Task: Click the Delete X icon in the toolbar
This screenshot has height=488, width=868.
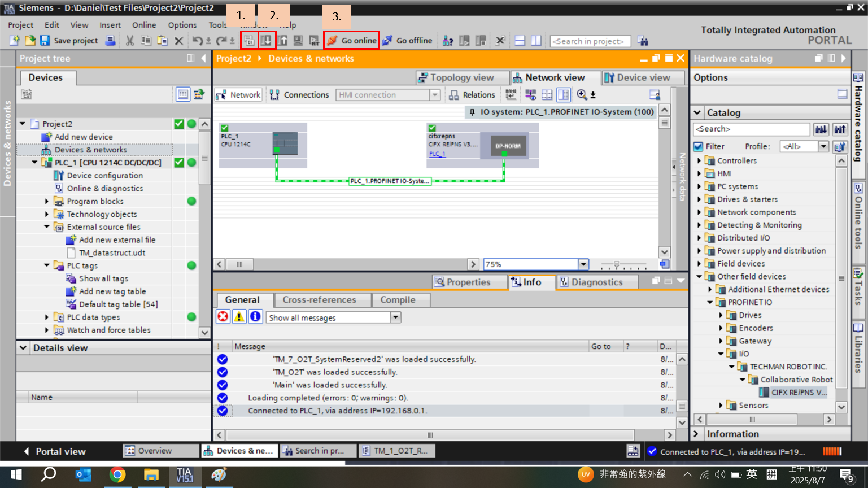Action: click(179, 41)
